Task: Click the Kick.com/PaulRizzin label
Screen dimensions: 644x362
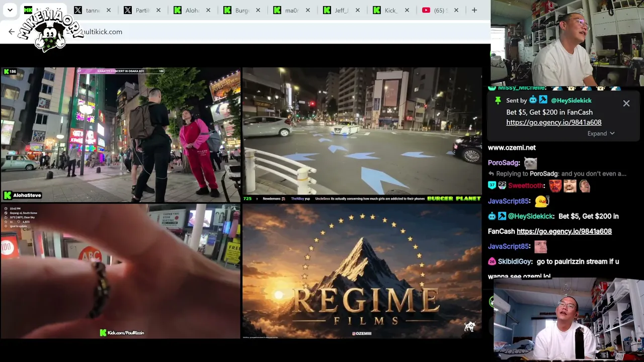Action: 122,333
